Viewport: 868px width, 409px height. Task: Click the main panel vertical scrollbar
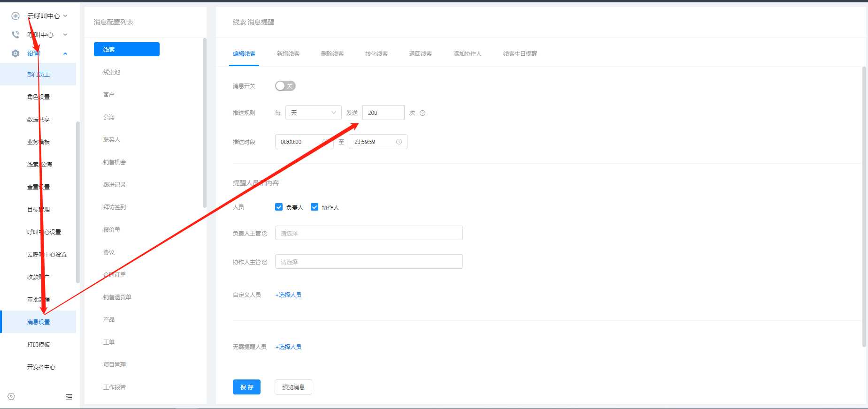click(x=864, y=206)
